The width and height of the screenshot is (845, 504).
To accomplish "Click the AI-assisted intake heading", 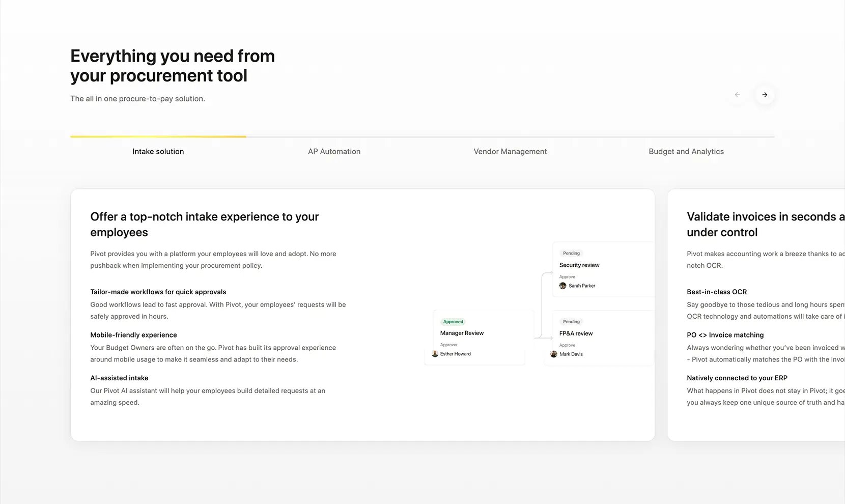I will [x=119, y=378].
